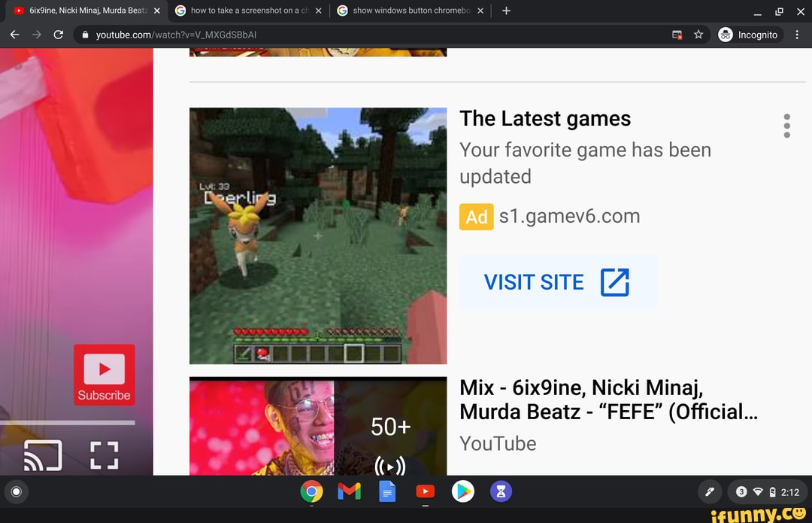Open Google Docs from the shelf
This screenshot has width=812, height=523.
tap(387, 491)
